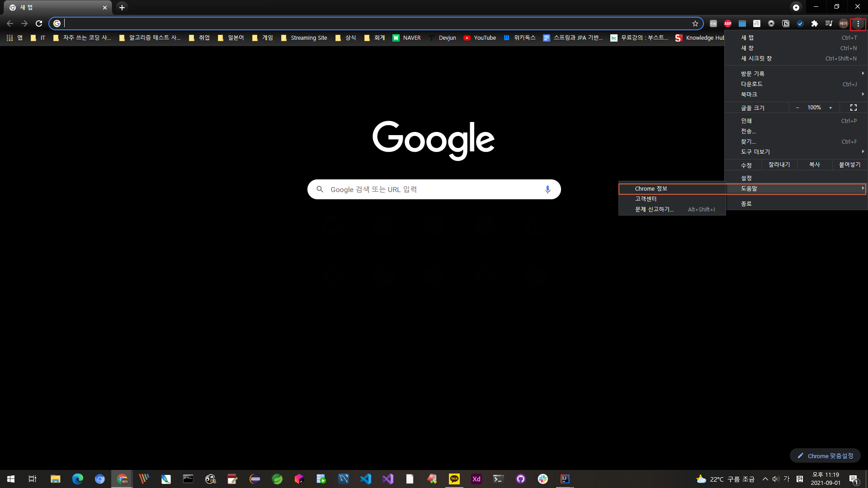The width and height of the screenshot is (868, 488).
Task: Toggle fullscreen mode from the zoom row
Action: pos(854,108)
